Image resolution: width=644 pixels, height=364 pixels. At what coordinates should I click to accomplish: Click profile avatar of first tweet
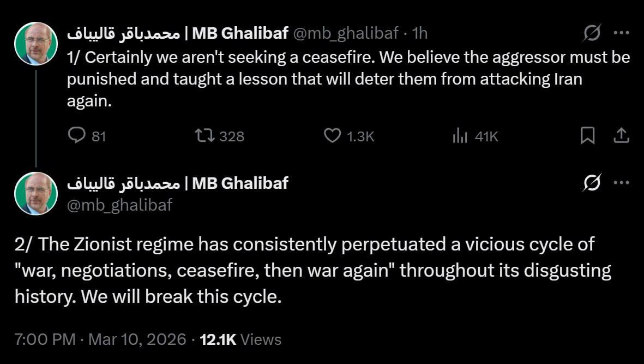point(36,44)
